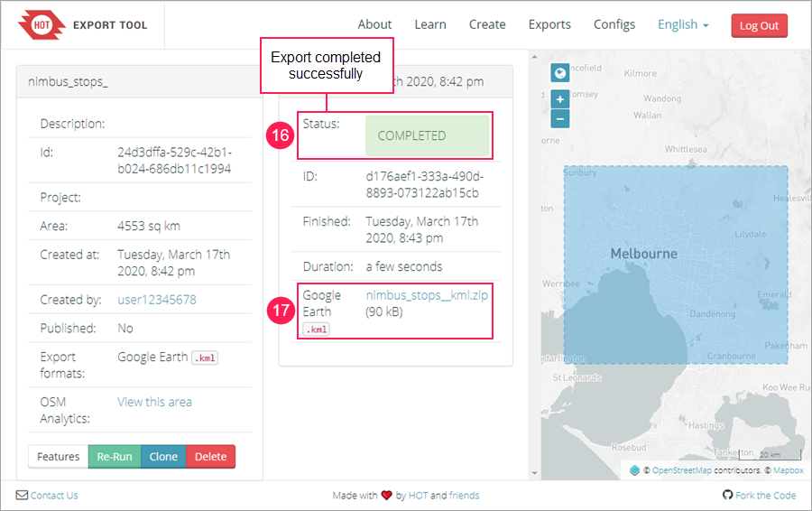Image resolution: width=812 pixels, height=511 pixels.
Task: Click the Log Out button
Action: 759,25
